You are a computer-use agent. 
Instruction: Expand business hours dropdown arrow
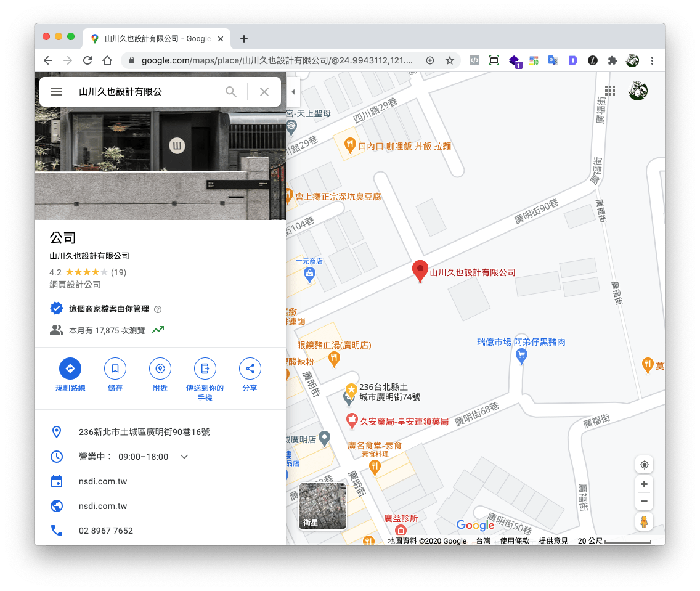184,457
